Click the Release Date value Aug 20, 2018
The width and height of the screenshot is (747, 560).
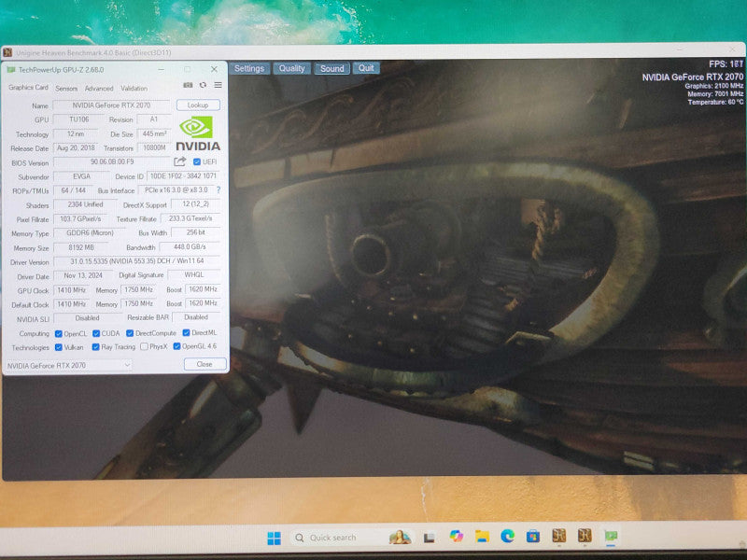[76, 148]
